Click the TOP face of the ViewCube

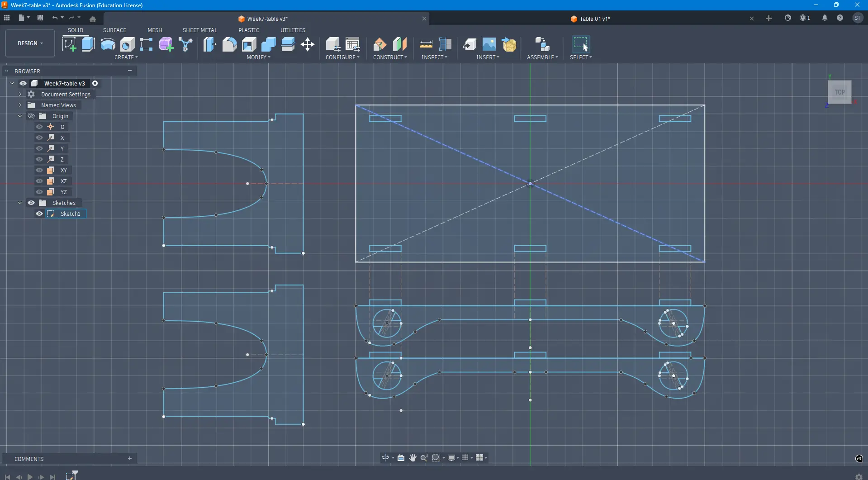point(840,92)
